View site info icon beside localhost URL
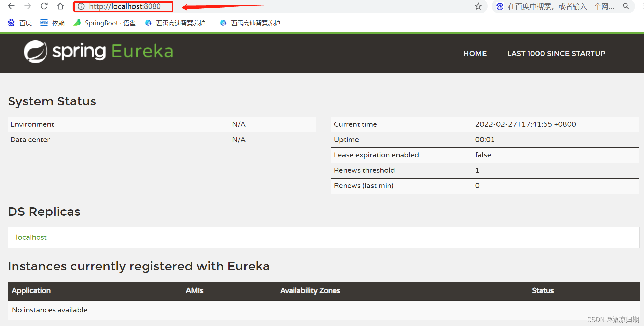This screenshot has height=326, width=644. [81, 6]
